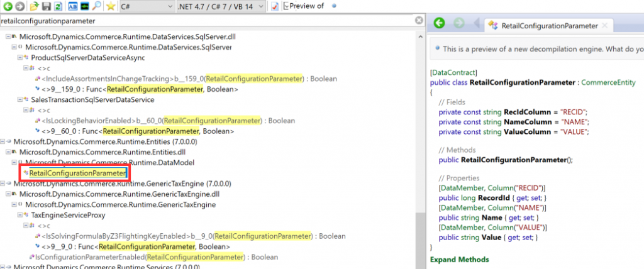
Task: Click the tree pane vertical scrollbar thumb
Action: tap(420, 240)
